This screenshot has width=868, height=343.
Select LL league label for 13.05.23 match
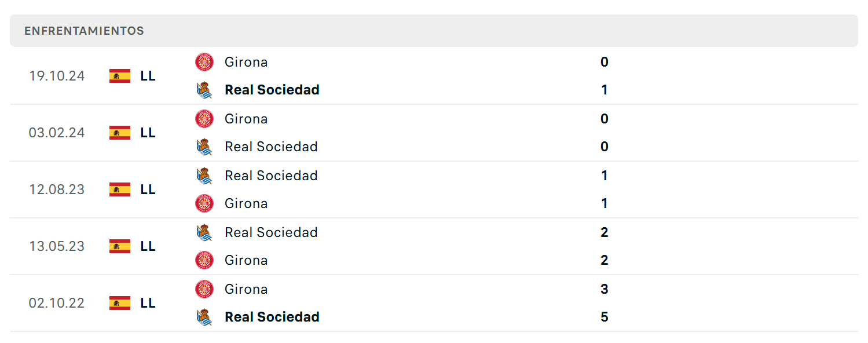[148, 246]
